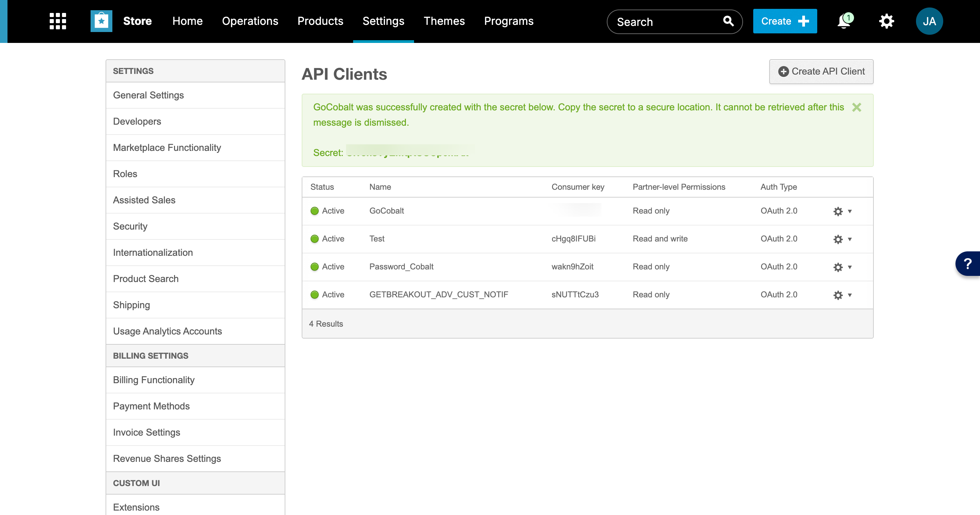
Task: Click the search magnifier icon
Action: [728, 21]
